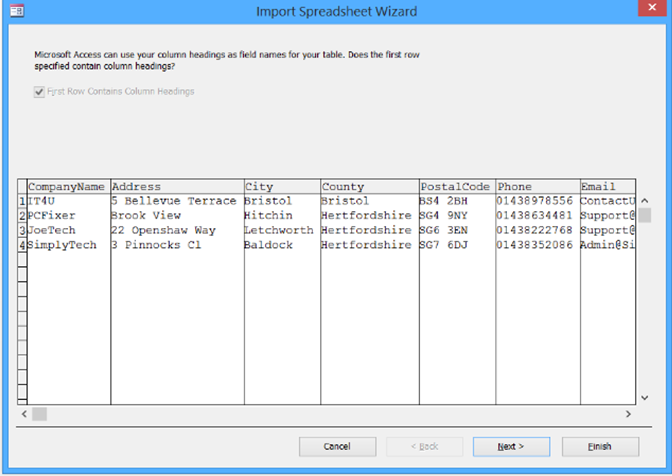Click the Hertfordshire cell in PCFixer row
The image size is (672, 476).
pos(370,216)
